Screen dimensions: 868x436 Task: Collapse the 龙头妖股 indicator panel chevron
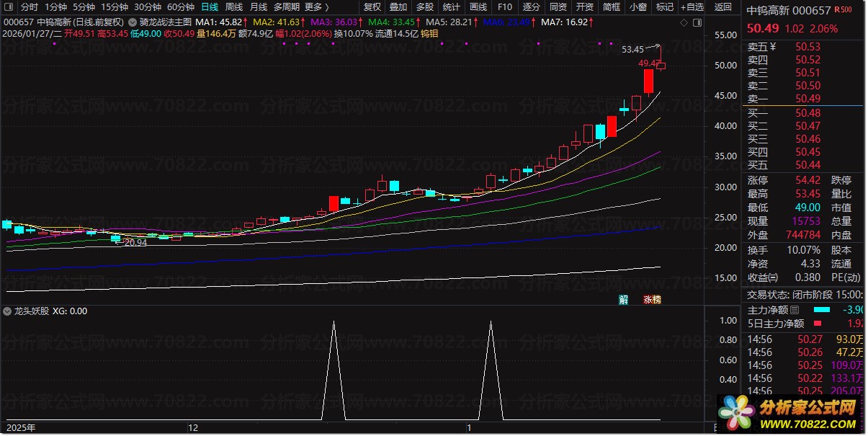pyautogui.click(x=9, y=311)
